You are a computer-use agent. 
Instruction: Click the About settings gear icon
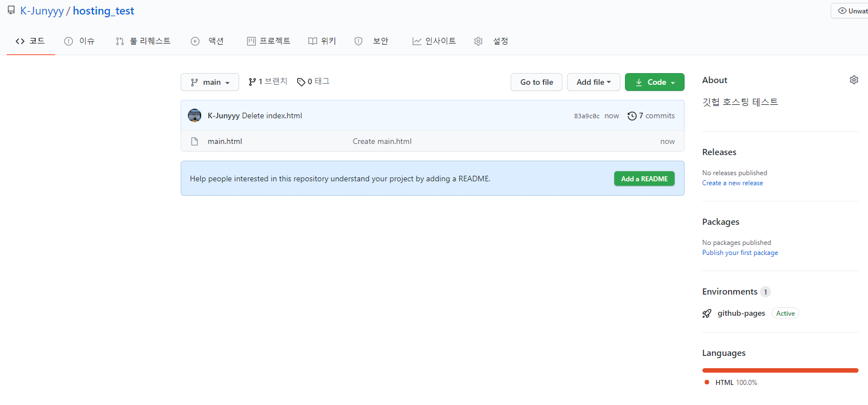(854, 80)
